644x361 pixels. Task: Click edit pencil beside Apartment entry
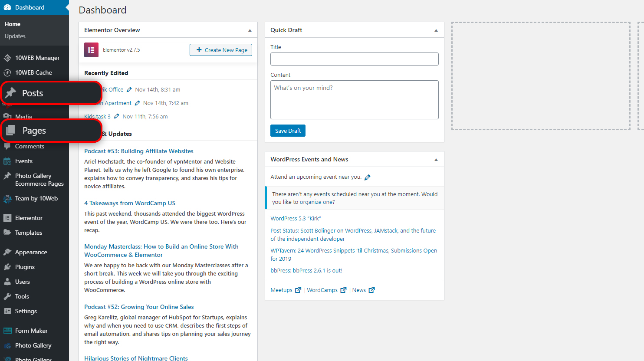point(137,103)
